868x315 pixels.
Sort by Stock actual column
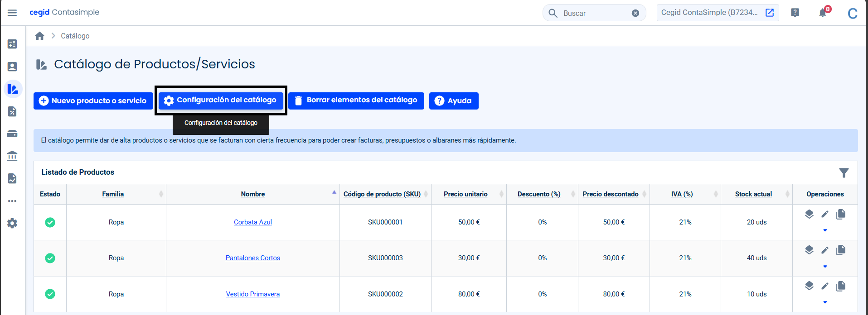tap(753, 194)
